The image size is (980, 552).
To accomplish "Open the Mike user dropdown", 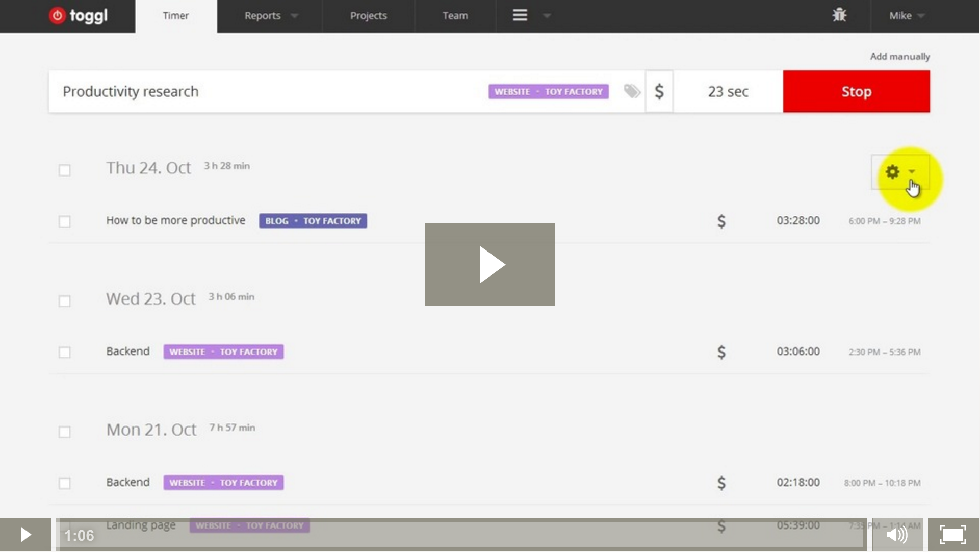I will point(907,16).
